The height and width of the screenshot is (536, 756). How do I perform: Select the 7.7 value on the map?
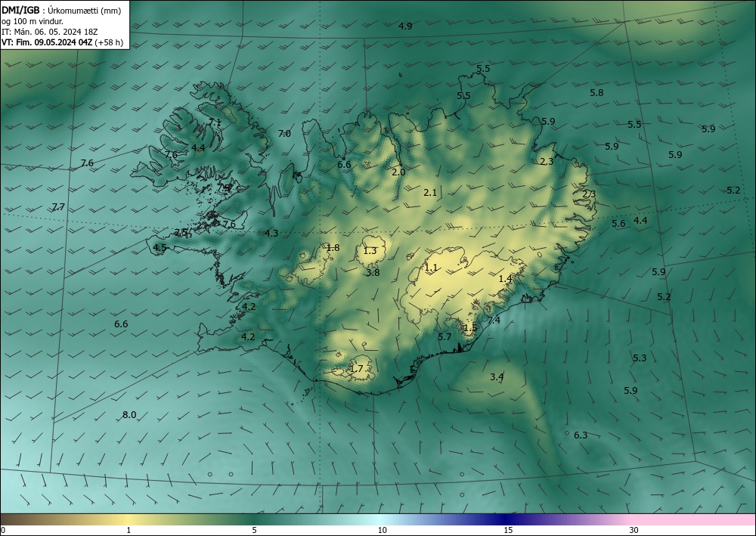tap(58, 207)
